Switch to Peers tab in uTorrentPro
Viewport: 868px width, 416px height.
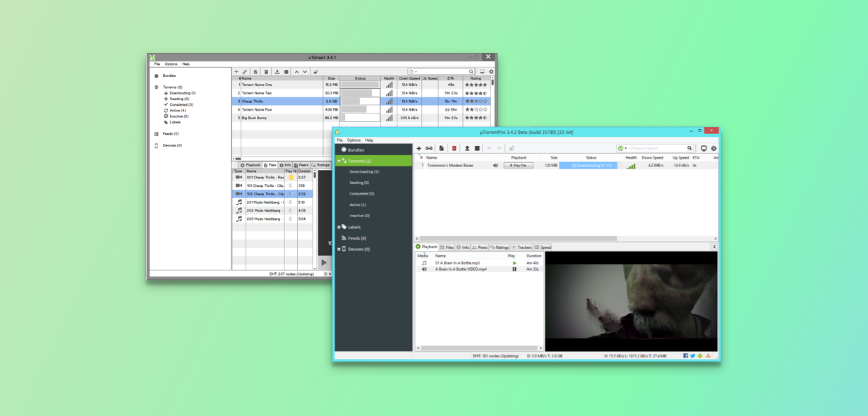click(480, 247)
